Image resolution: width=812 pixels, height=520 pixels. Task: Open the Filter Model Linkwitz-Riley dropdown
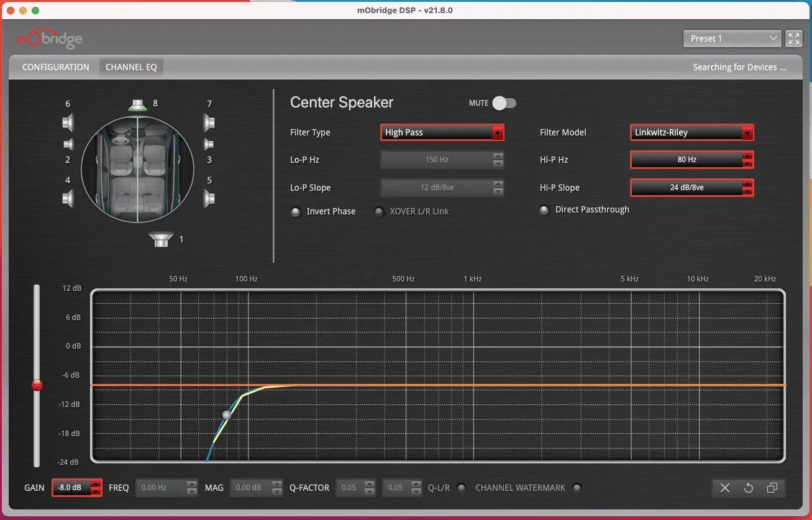pyautogui.click(x=691, y=132)
